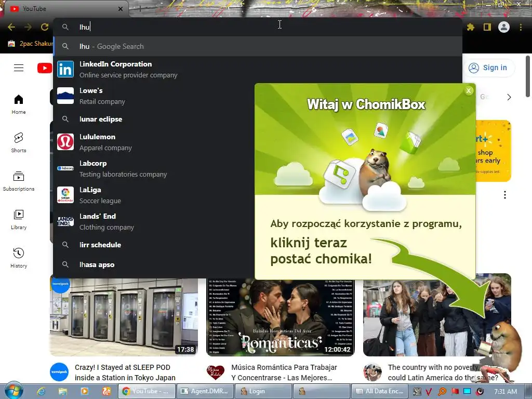532x399 pixels.
Task: Open the 'Música Romántica Para Trabajar' title
Action: tap(284, 373)
